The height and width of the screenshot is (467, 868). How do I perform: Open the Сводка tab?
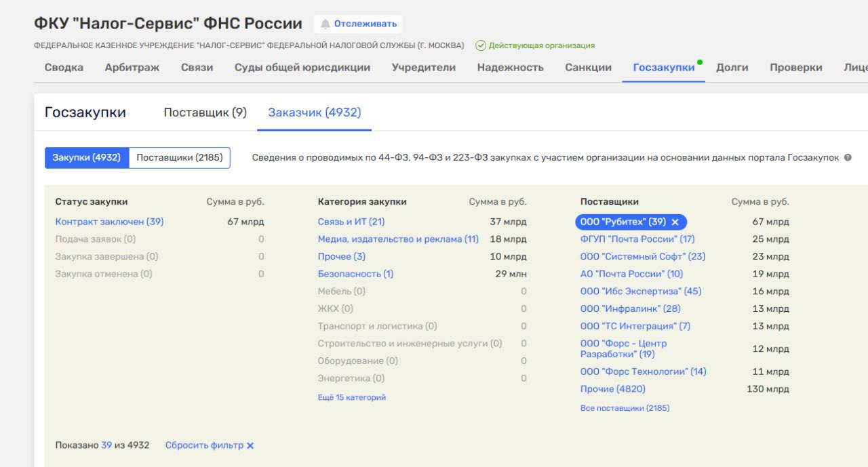(64, 67)
